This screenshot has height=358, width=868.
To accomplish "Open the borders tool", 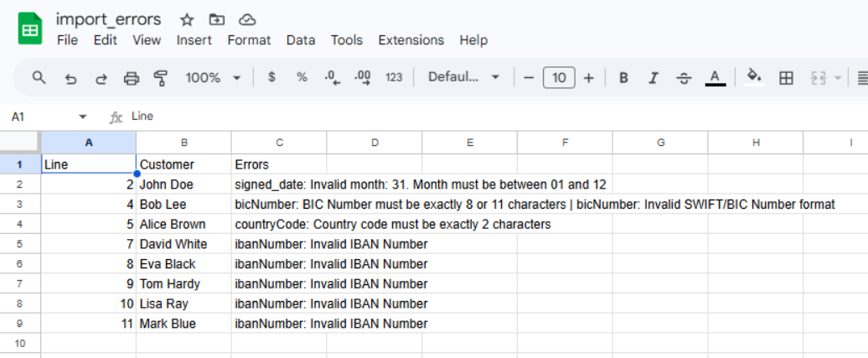I will 786,78.
